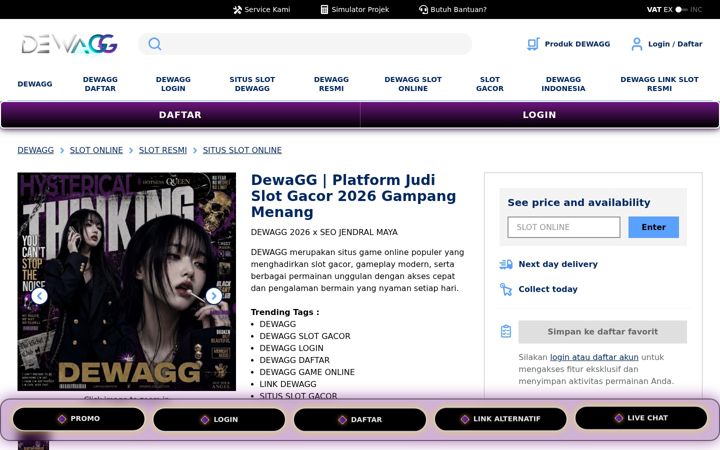Toggle the VAT EX/INC switch

click(x=681, y=10)
